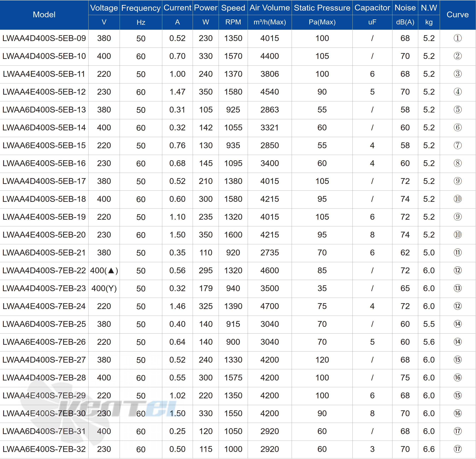
Task: Select model LWAA6E400S-7EB-32
Action: (44, 449)
